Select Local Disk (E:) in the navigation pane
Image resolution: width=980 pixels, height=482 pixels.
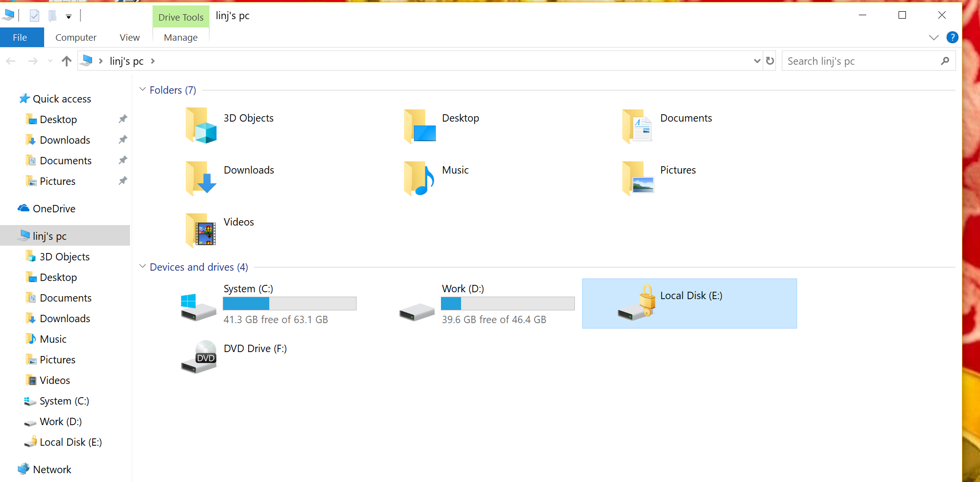(x=71, y=442)
